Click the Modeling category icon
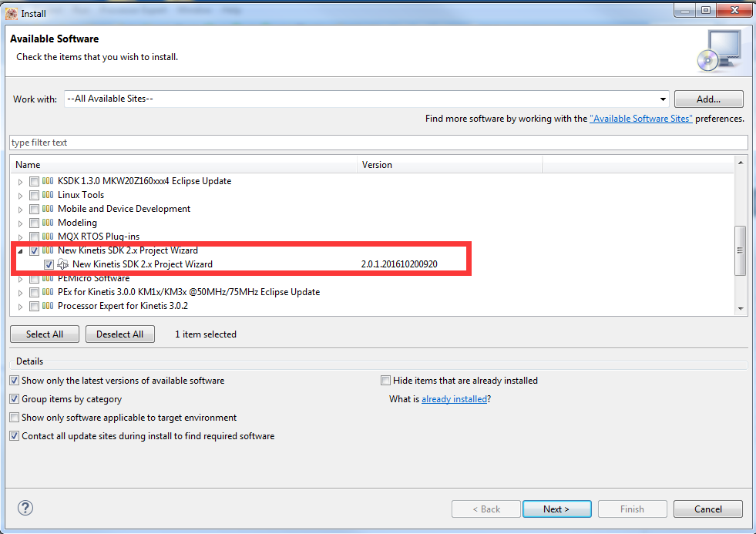Screen dimensions: 756x534 48,223
